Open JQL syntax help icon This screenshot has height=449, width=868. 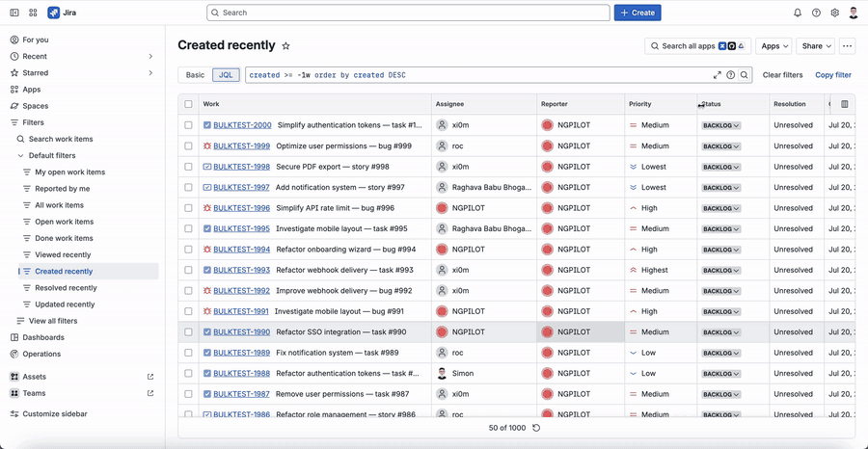[x=731, y=75]
